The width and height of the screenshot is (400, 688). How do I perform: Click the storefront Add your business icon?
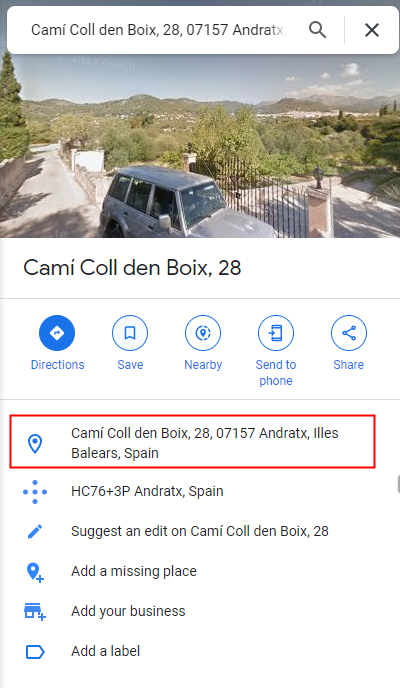click(x=35, y=612)
